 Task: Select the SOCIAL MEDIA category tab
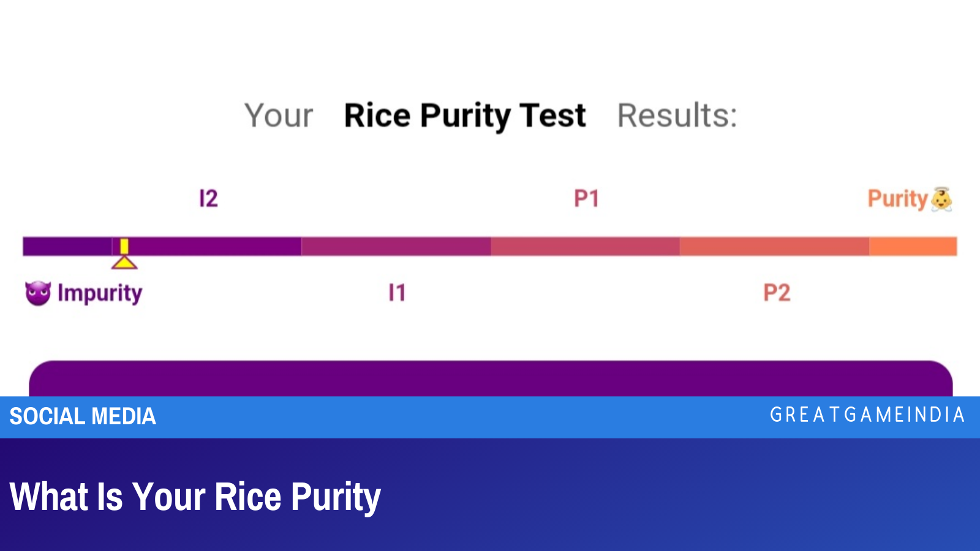point(83,416)
